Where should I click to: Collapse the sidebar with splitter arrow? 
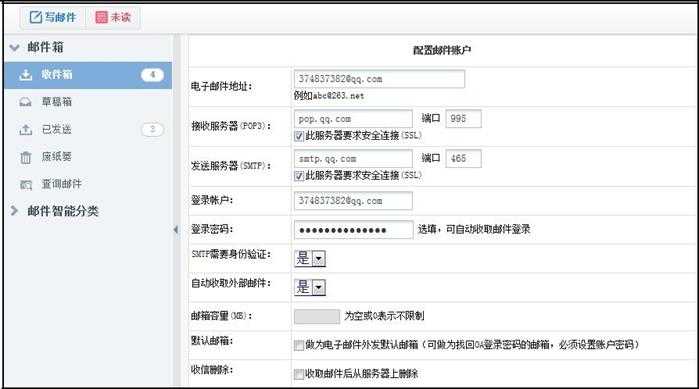[176, 229]
